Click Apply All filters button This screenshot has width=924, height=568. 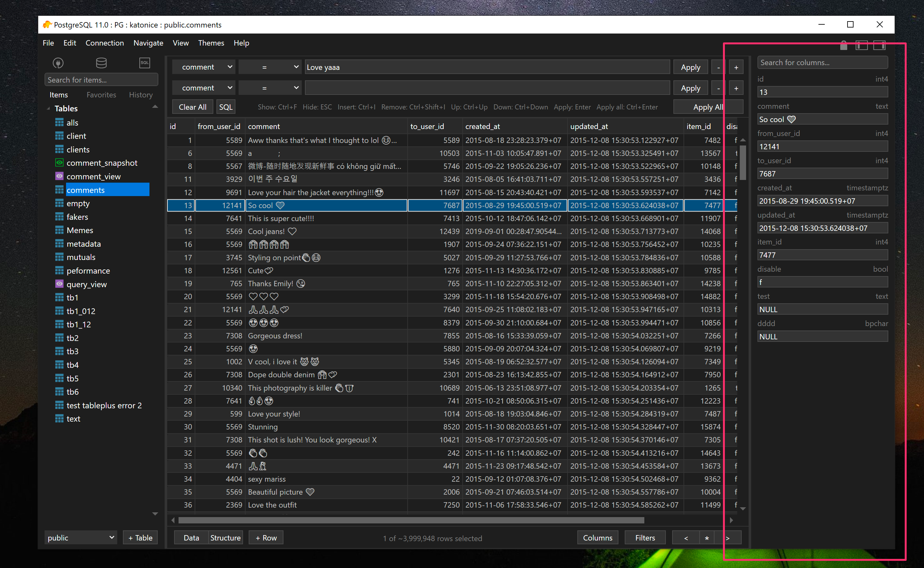(x=708, y=107)
